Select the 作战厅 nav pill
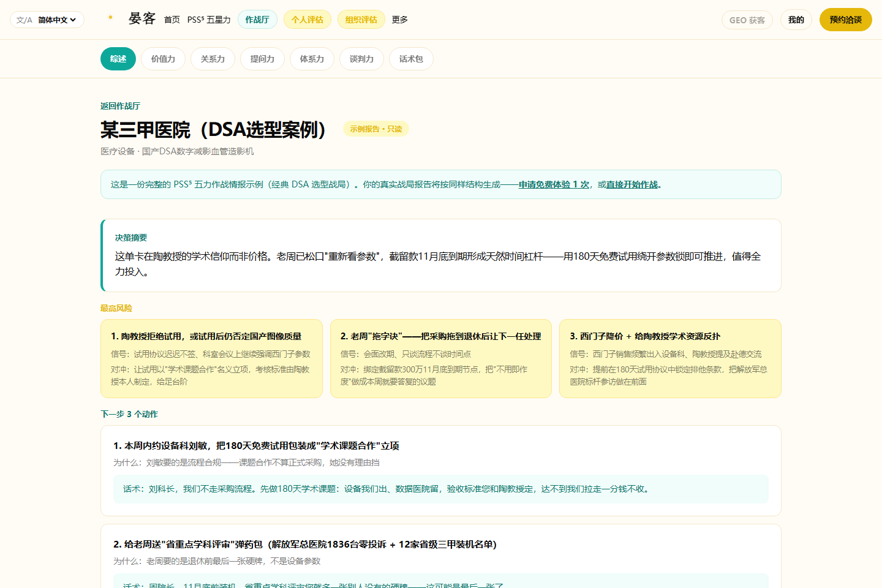882x588 pixels. 257,20
